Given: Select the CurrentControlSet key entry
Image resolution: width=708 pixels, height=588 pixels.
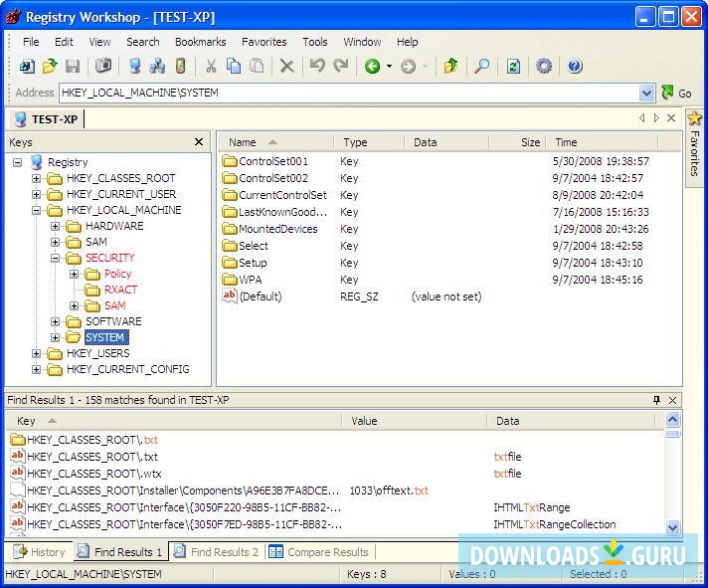Looking at the screenshot, I should coord(281,195).
